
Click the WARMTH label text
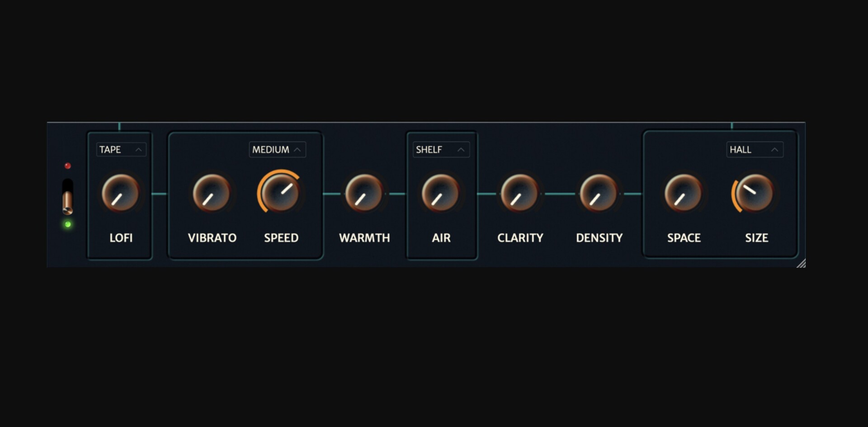click(364, 238)
